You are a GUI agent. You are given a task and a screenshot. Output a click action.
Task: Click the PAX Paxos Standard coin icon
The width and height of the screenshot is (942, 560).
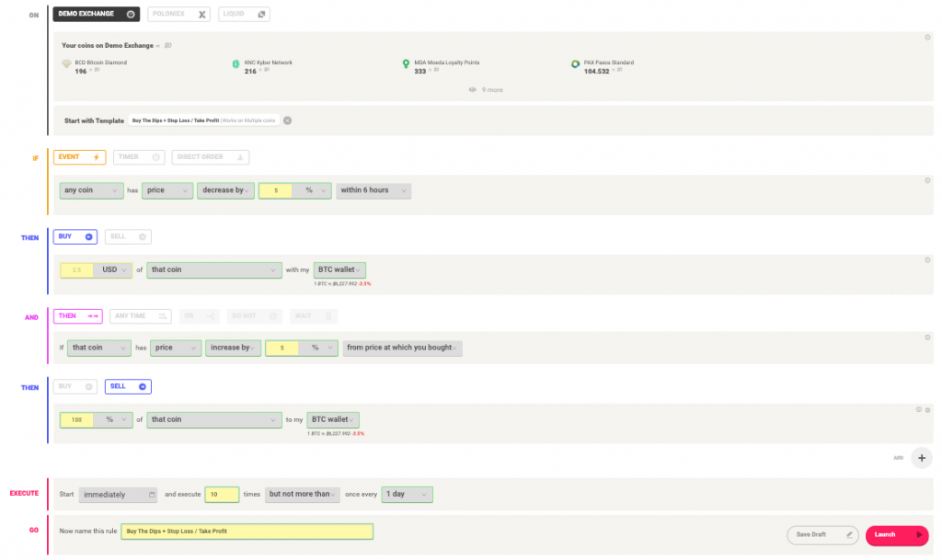tap(576, 63)
